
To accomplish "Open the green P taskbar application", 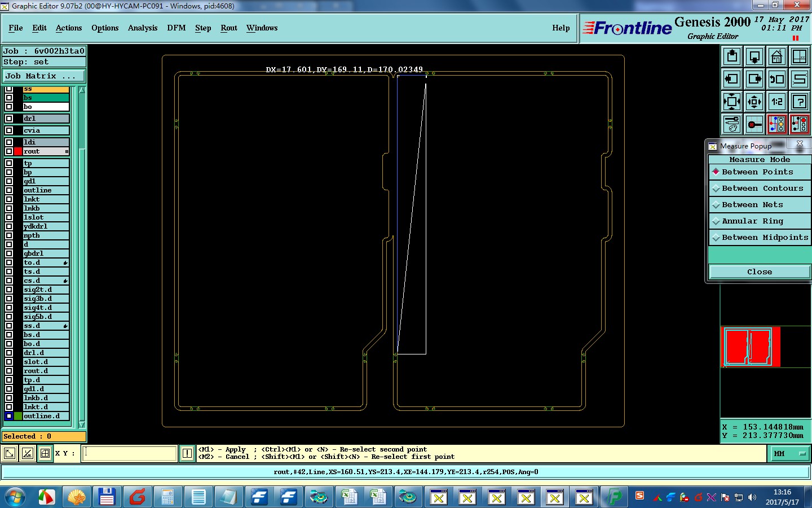I will [614, 497].
